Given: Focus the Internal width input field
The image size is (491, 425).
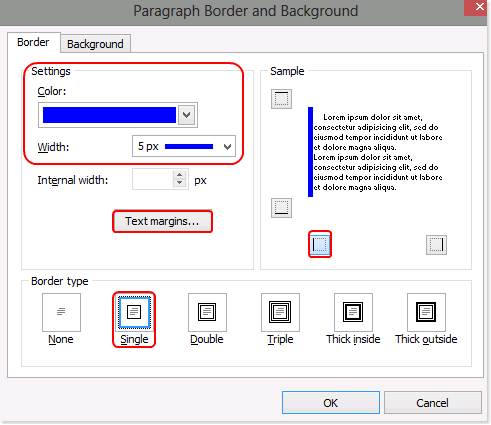Looking at the screenshot, I should pos(153,179).
